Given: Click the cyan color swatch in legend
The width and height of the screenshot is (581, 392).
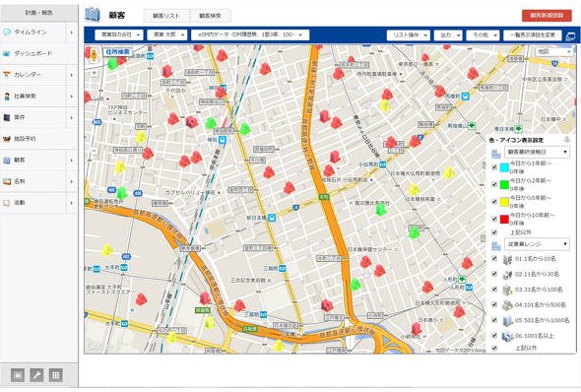Looking at the screenshot, I should click(x=504, y=167).
